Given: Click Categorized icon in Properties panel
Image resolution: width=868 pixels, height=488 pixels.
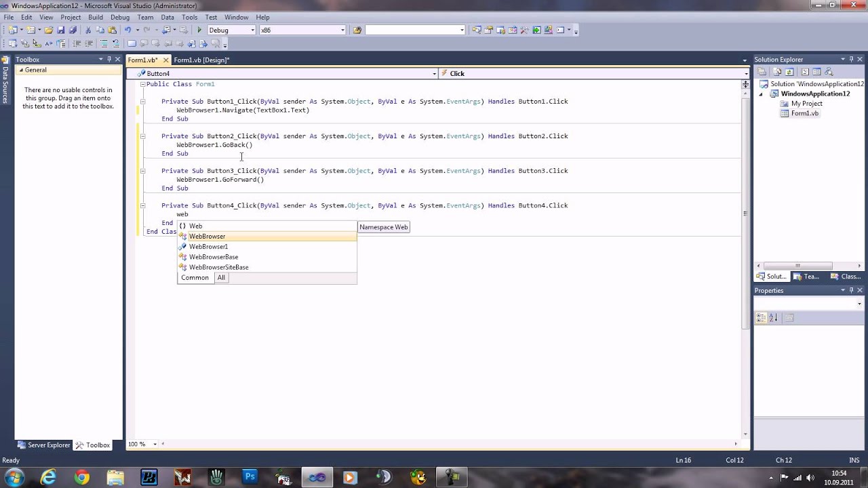Looking at the screenshot, I should [761, 317].
